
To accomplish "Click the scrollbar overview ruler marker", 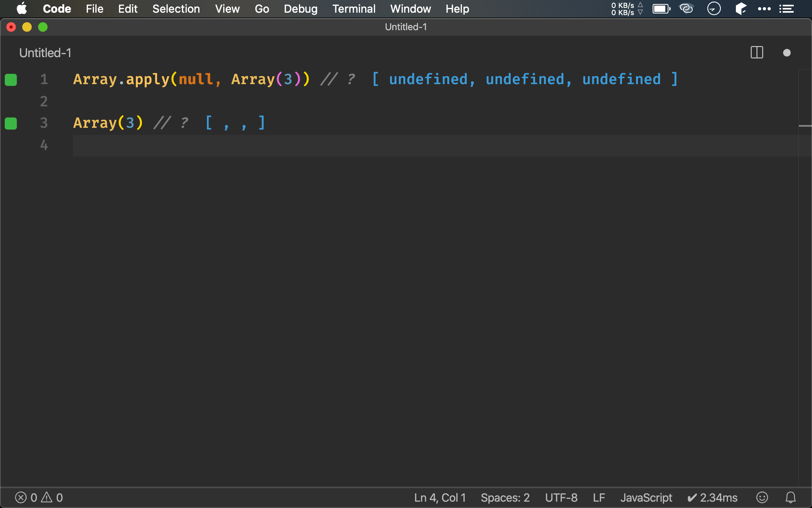I will coord(805,126).
